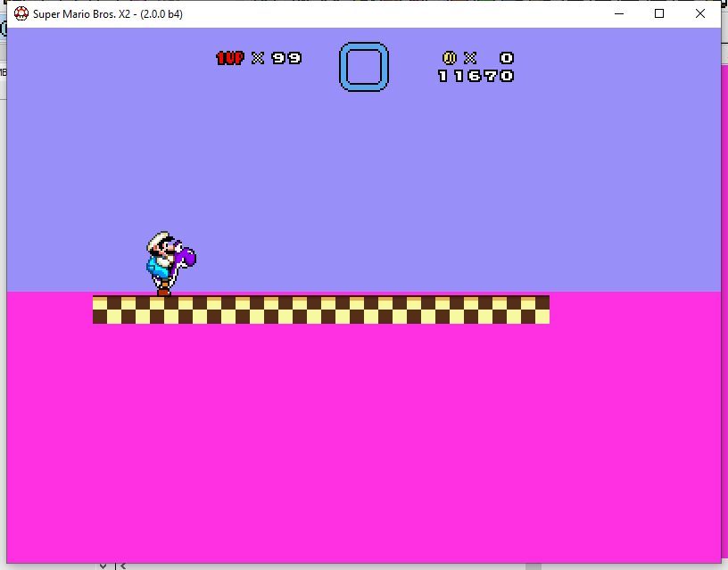Click the Super Mario Bros. X2 mushroom title icon
This screenshot has width=728, height=570.
click(x=21, y=14)
